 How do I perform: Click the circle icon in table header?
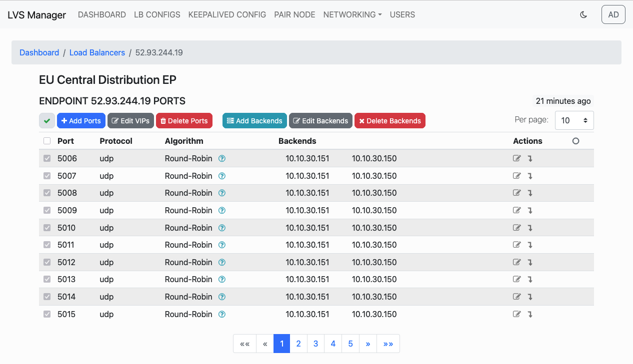click(x=575, y=141)
